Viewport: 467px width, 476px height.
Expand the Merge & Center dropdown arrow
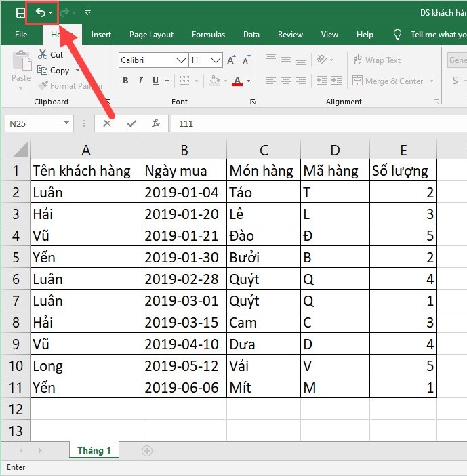431,81
